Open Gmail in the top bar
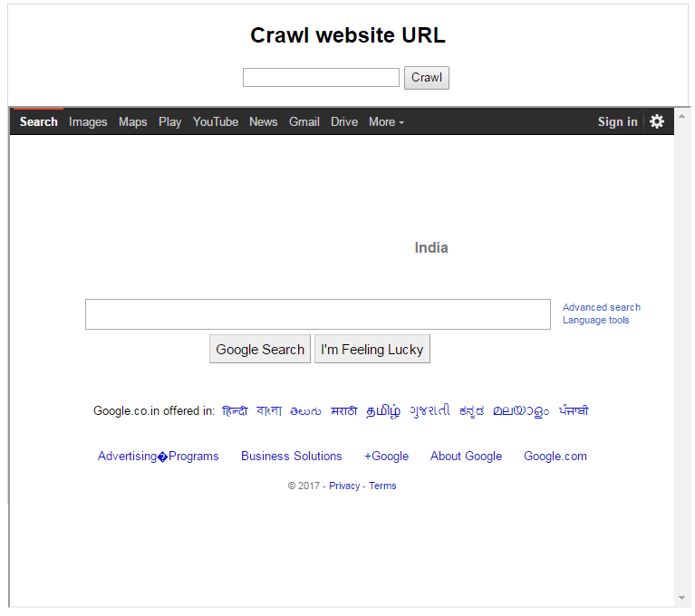 coord(304,121)
